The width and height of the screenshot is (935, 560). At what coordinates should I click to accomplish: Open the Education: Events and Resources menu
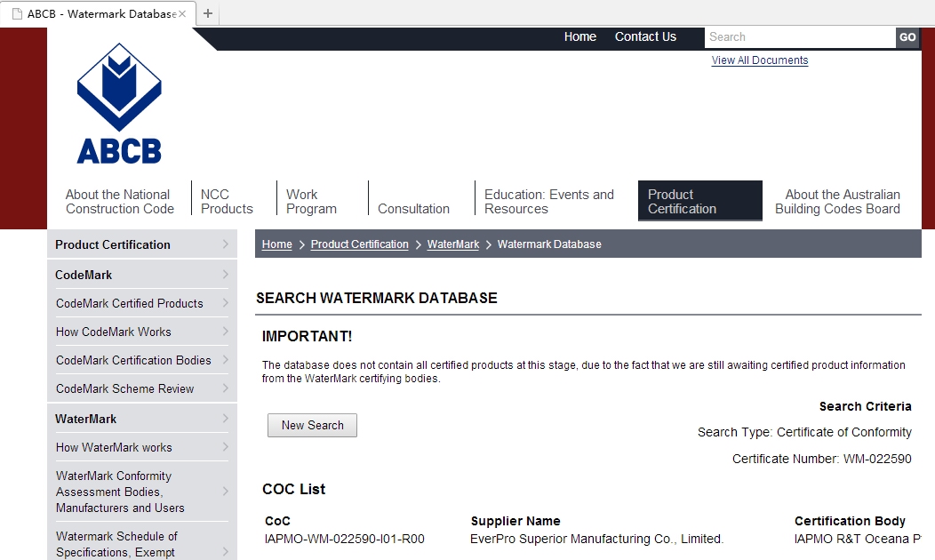pos(548,202)
